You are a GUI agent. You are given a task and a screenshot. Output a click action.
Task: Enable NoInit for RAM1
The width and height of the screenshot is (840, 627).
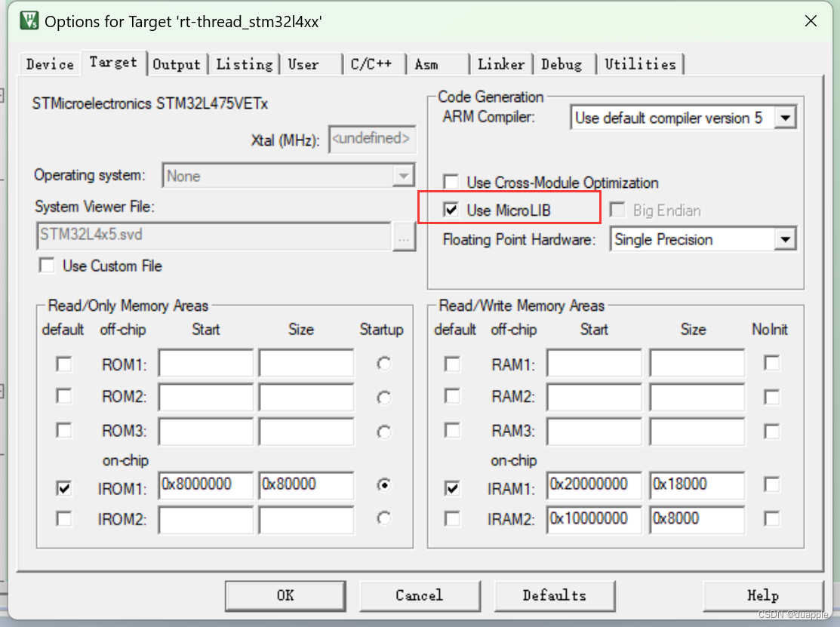tap(771, 363)
